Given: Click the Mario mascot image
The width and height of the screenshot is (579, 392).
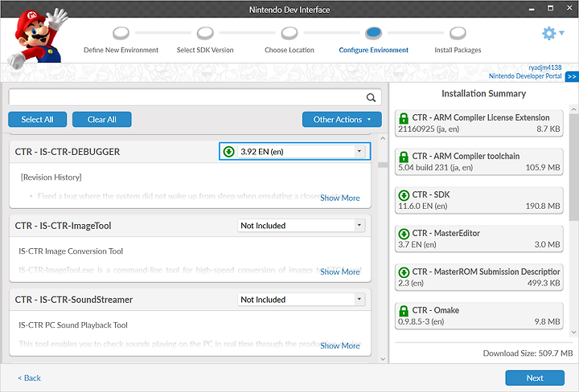Looking at the screenshot, I should (x=38, y=38).
